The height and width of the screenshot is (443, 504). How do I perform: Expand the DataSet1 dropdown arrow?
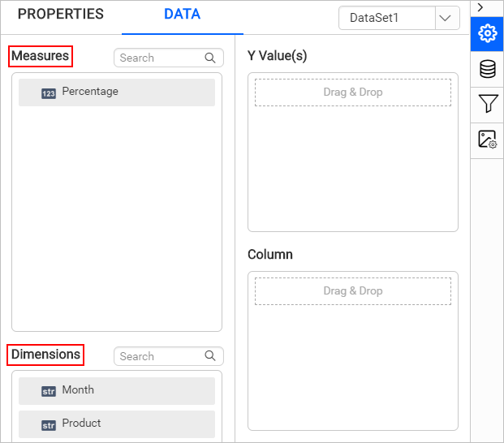[447, 18]
